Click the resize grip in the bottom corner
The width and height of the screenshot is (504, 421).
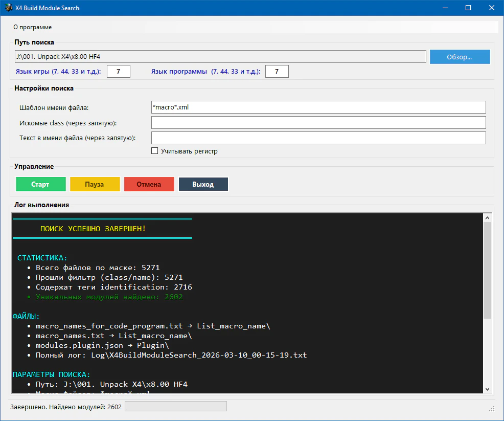tap(492, 409)
